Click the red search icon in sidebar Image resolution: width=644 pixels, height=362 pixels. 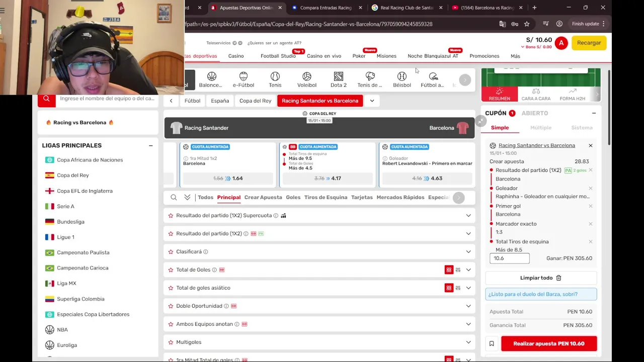click(x=46, y=99)
